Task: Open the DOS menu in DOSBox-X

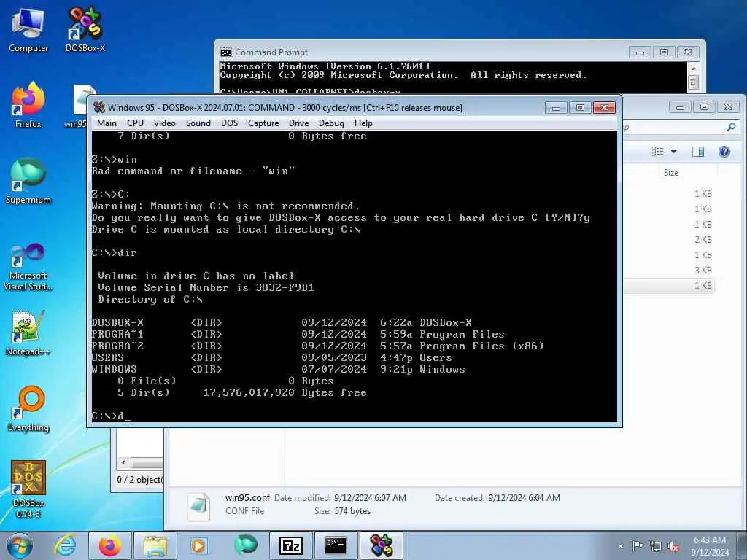Action: (x=229, y=122)
